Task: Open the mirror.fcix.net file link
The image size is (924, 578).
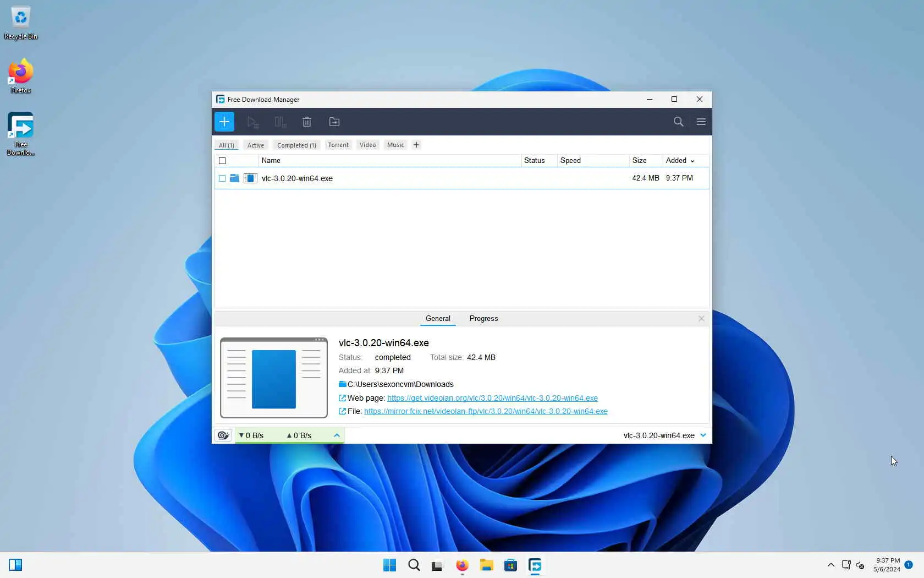Action: point(486,411)
